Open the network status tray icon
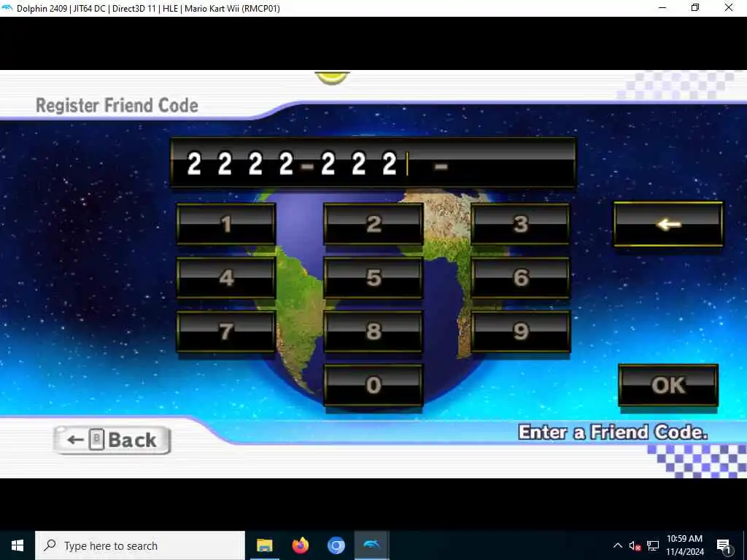The width and height of the screenshot is (747, 560). tap(653, 545)
